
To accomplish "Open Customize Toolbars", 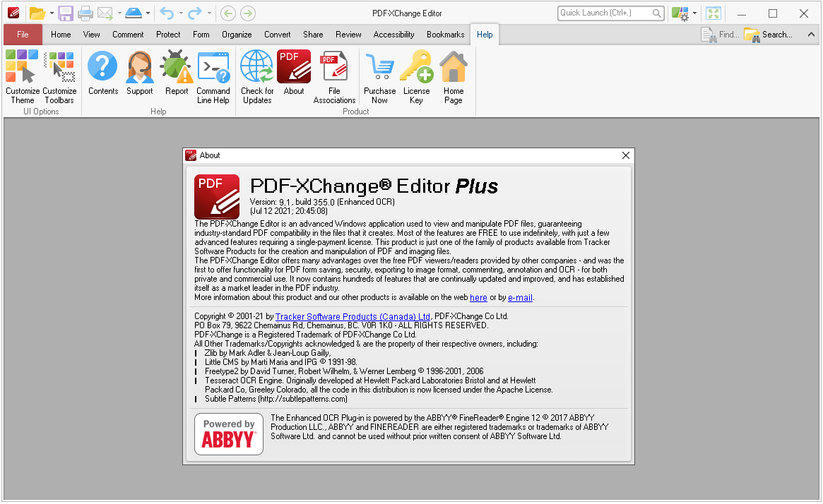I will pyautogui.click(x=59, y=76).
